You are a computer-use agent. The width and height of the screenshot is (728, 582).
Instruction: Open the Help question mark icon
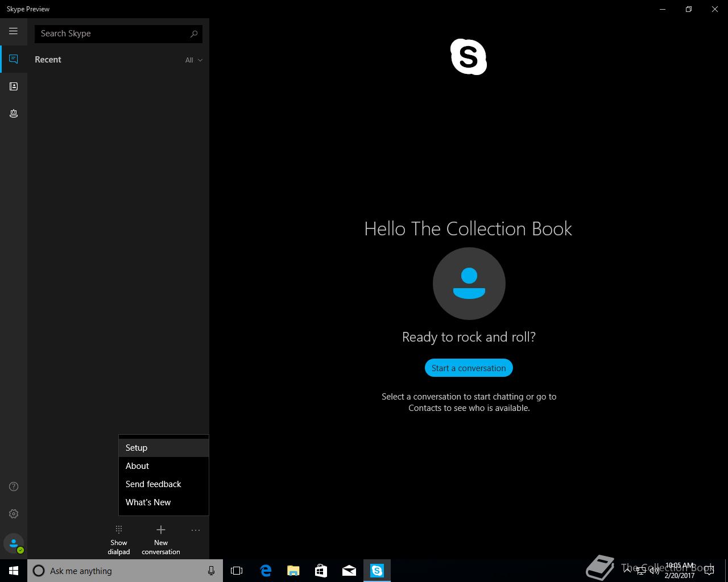14,487
